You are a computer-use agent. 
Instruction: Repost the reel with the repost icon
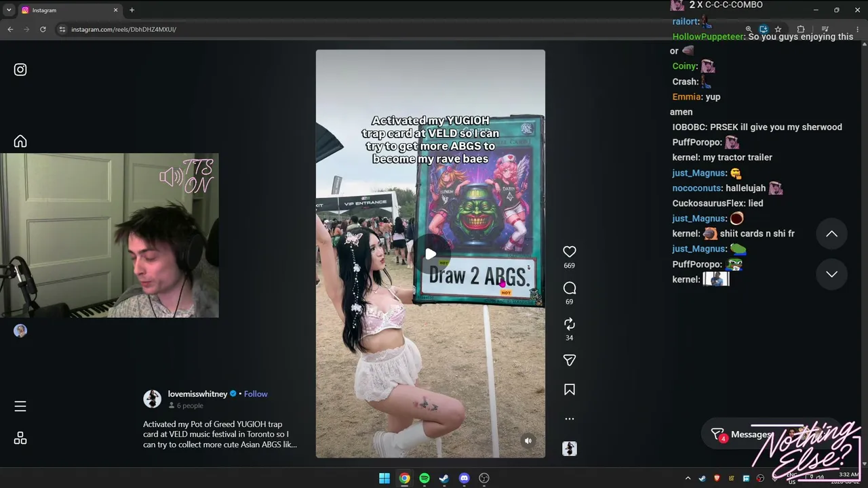click(x=570, y=324)
